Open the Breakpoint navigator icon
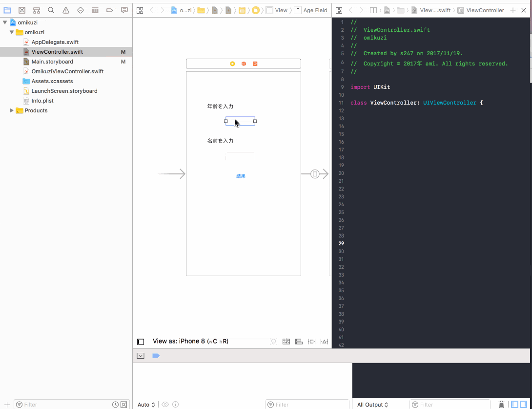 click(110, 10)
